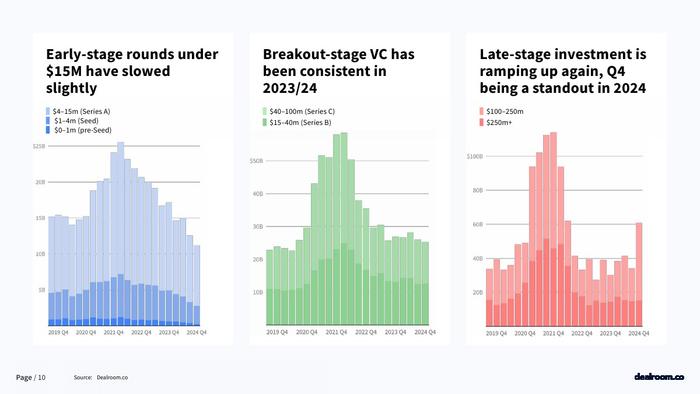This screenshot has width=700, height=394.
Task: Click the tallest blue bar in early-stage chart
Action: click(x=121, y=234)
